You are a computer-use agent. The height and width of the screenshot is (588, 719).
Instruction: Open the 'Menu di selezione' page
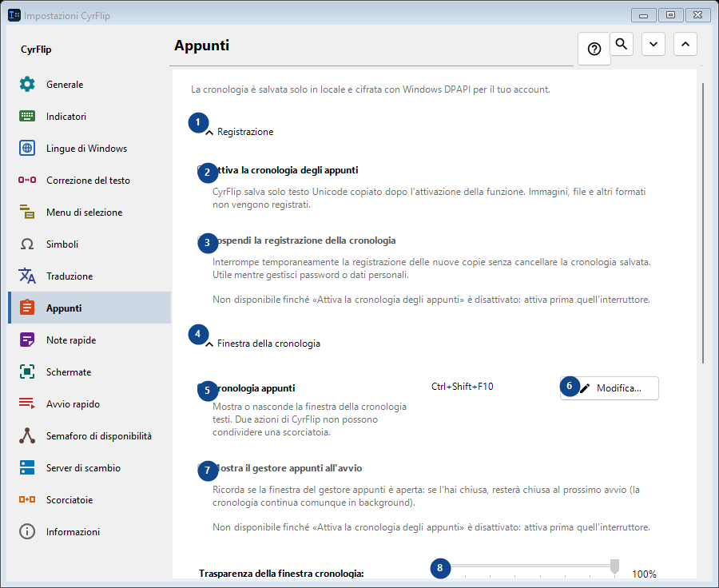click(x=89, y=212)
